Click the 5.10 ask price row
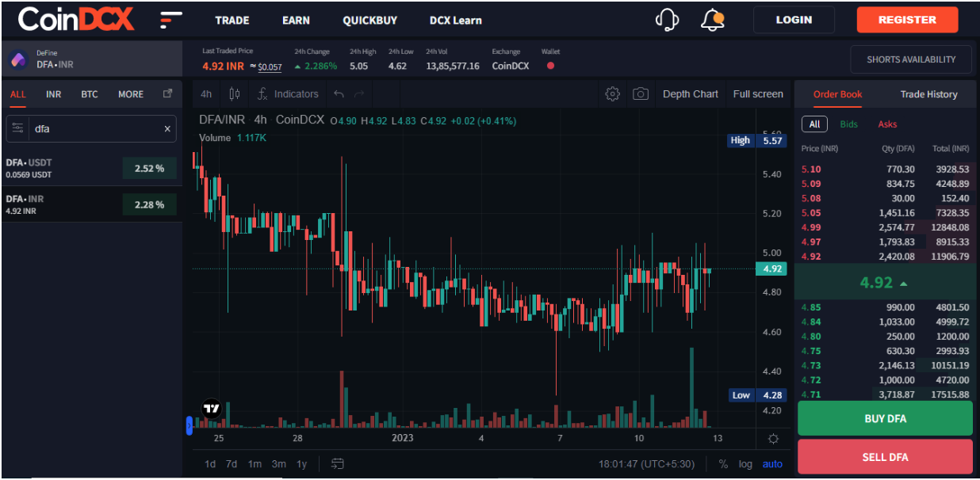 (x=885, y=169)
